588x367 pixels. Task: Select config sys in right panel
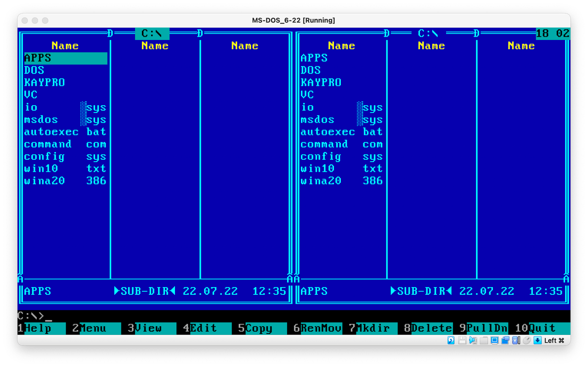click(x=342, y=157)
